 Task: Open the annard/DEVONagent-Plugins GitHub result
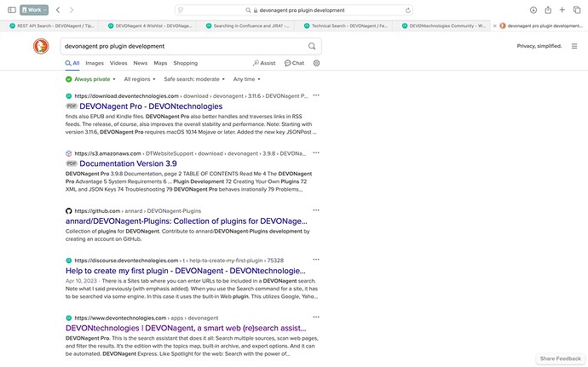point(187,221)
